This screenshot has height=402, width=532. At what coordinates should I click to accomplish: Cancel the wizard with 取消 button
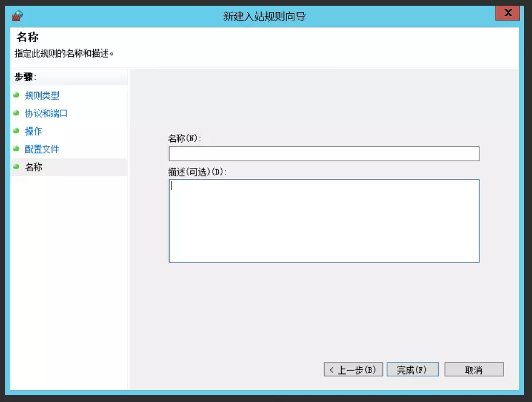(474, 370)
